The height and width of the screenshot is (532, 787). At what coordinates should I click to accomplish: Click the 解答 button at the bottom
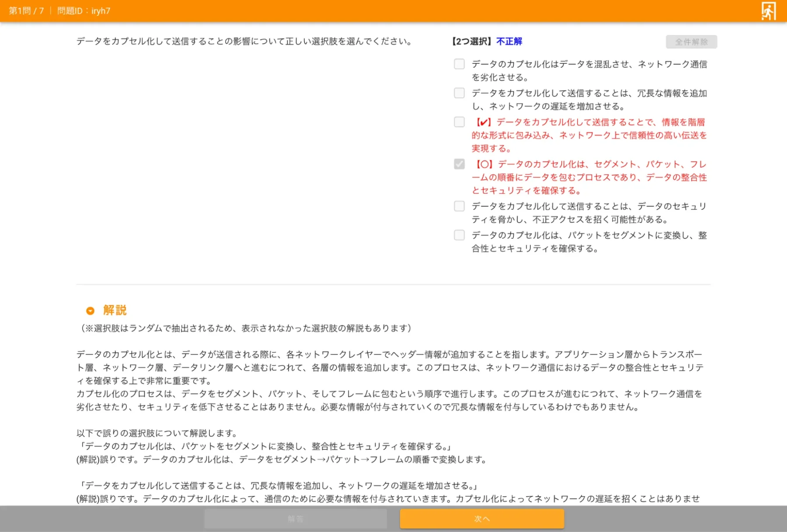296,518
